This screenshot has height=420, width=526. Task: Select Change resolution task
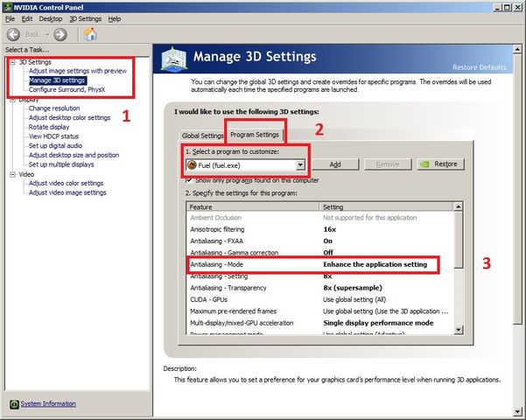[54, 108]
